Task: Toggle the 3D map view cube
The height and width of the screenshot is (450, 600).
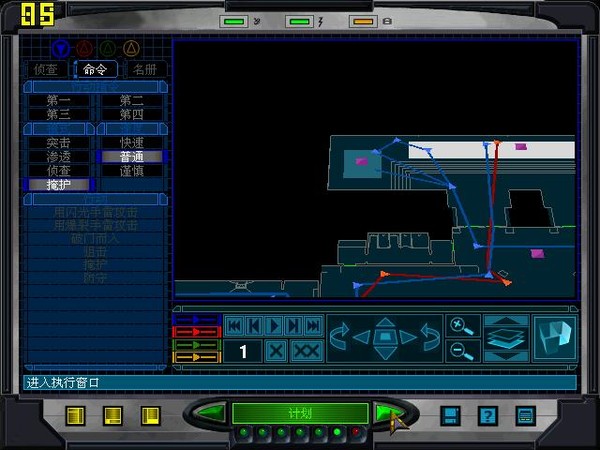Action: 554,338
